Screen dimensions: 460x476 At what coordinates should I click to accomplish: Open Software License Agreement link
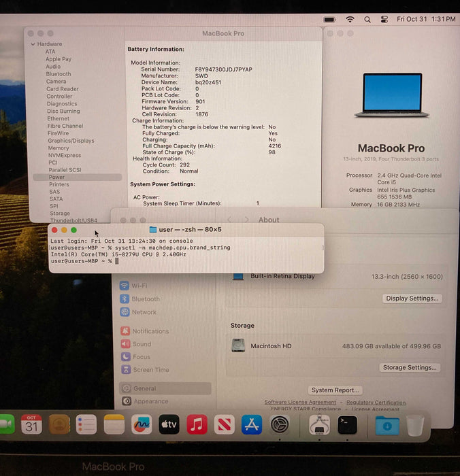[300, 402]
